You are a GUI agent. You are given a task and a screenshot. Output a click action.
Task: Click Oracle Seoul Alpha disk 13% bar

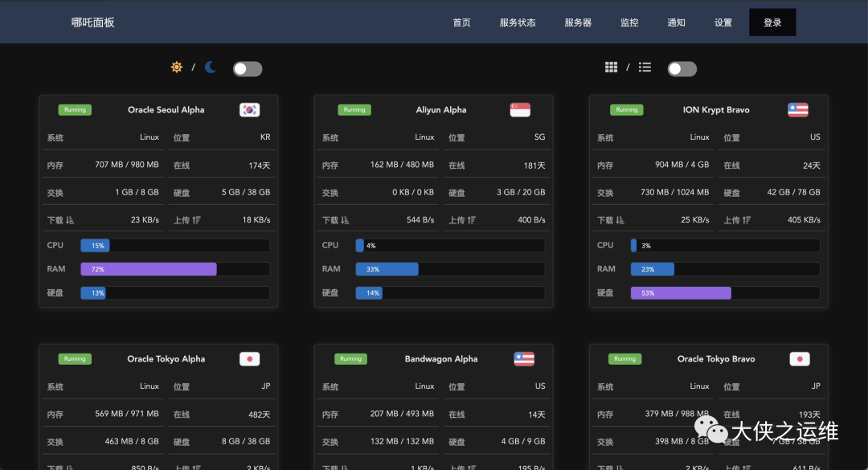click(175, 293)
